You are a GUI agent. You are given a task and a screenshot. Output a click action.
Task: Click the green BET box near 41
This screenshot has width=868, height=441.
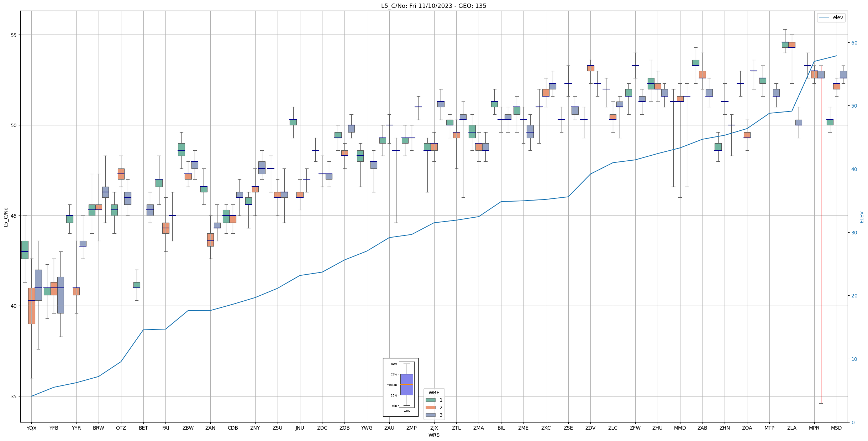click(x=137, y=285)
